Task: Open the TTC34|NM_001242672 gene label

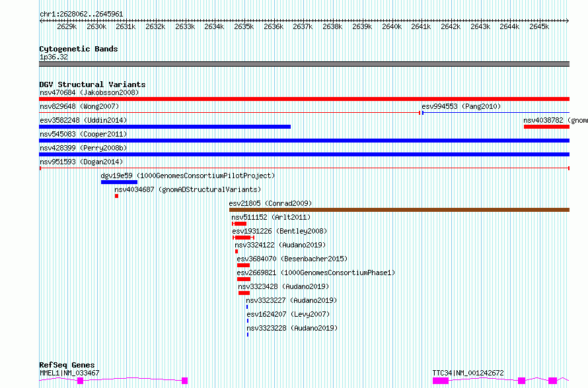Action: [468, 373]
